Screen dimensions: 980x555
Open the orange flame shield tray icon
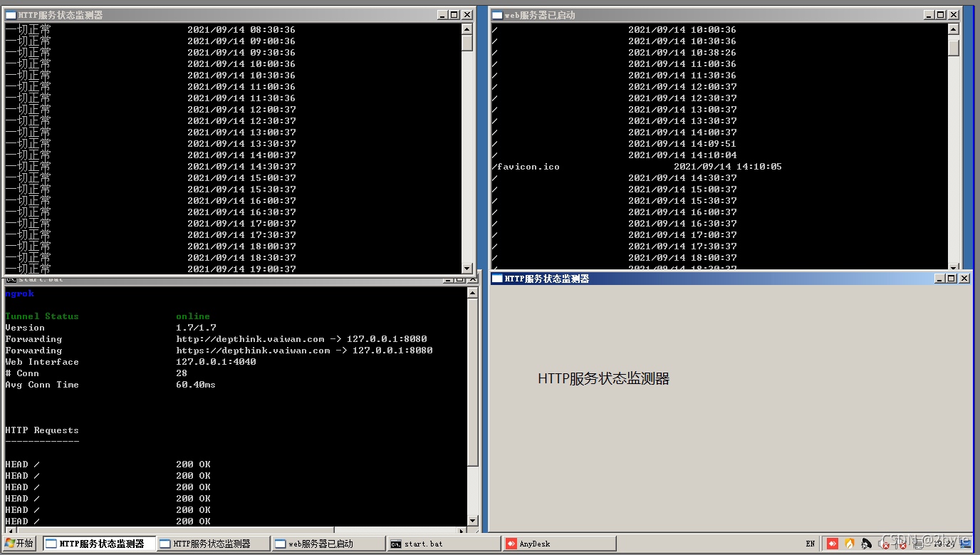click(x=849, y=544)
